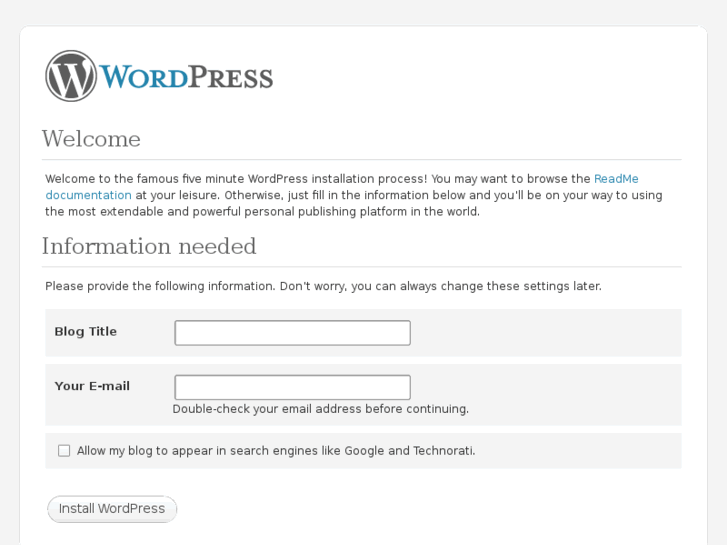Viewport: 727px width, 545px height.
Task: Open the ReadMe documentation link
Action: click(616, 179)
